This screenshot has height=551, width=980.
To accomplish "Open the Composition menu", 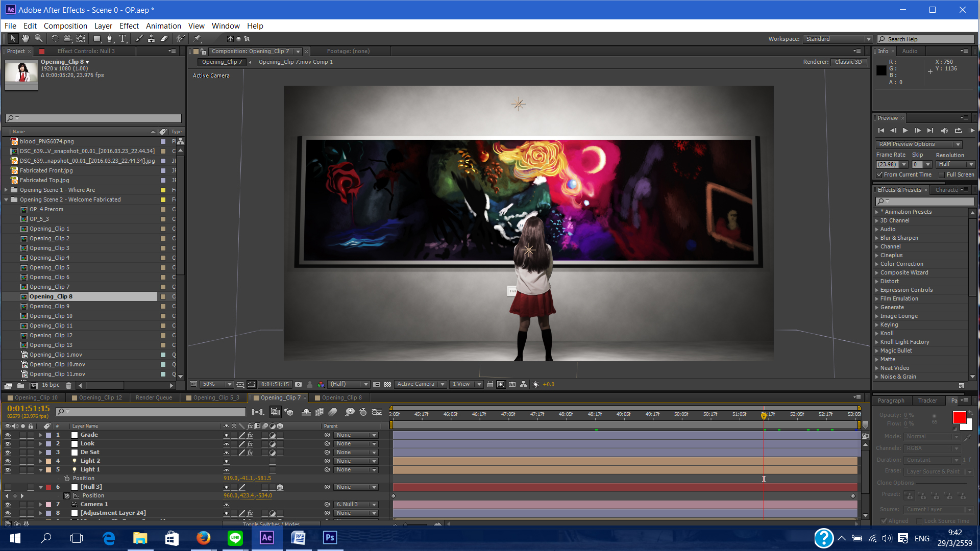I will pyautogui.click(x=65, y=26).
